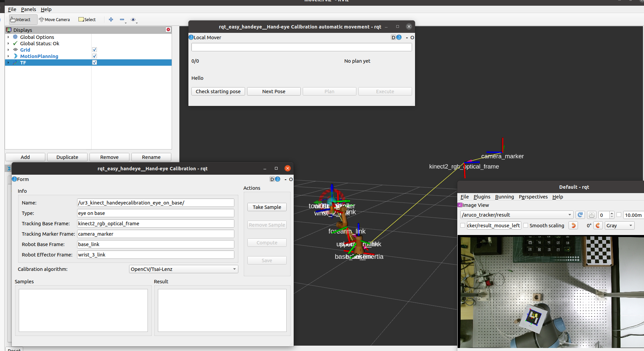The height and width of the screenshot is (351, 644).
Task: Click the rotate left icon in Image View
Action: click(573, 225)
